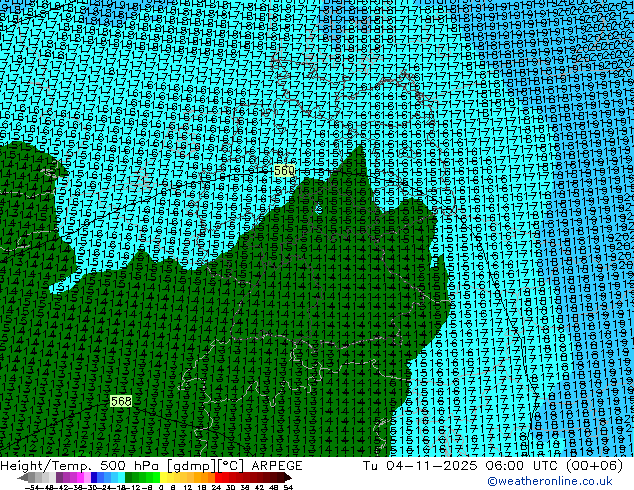
Task: Click the dark green -12 degree legend swatch
Action: (x=129, y=477)
